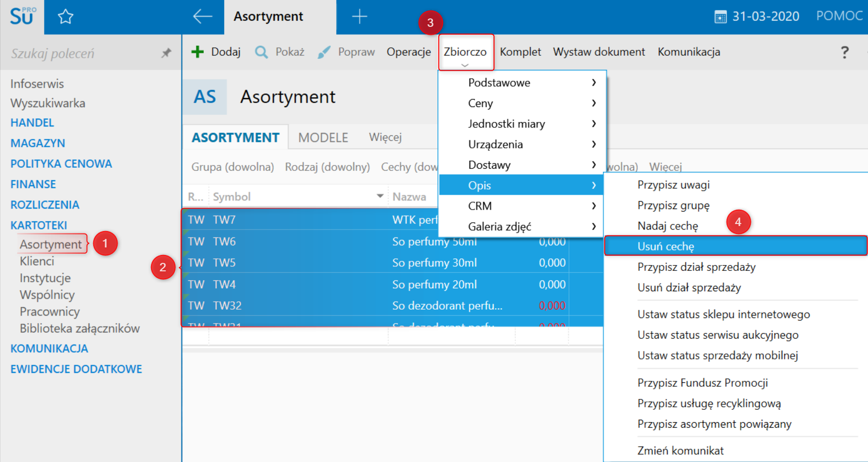Open the Grupa (dowolna) filter
The width and height of the screenshot is (868, 462).
point(233,167)
